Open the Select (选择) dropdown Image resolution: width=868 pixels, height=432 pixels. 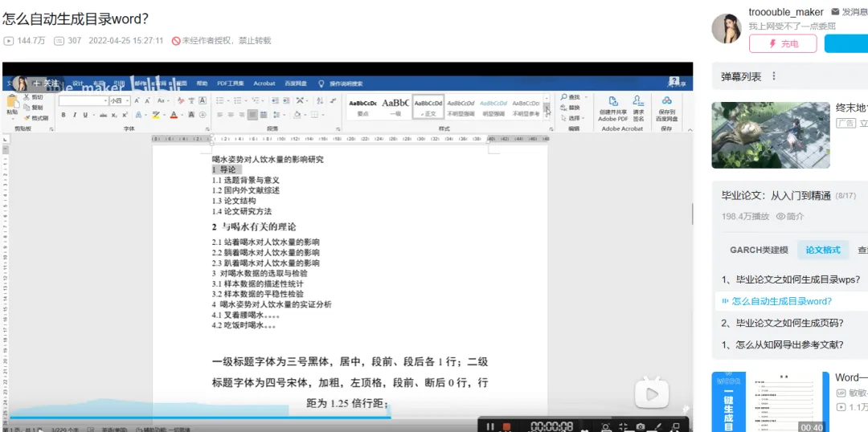pyautogui.click(x=572, y=118)
